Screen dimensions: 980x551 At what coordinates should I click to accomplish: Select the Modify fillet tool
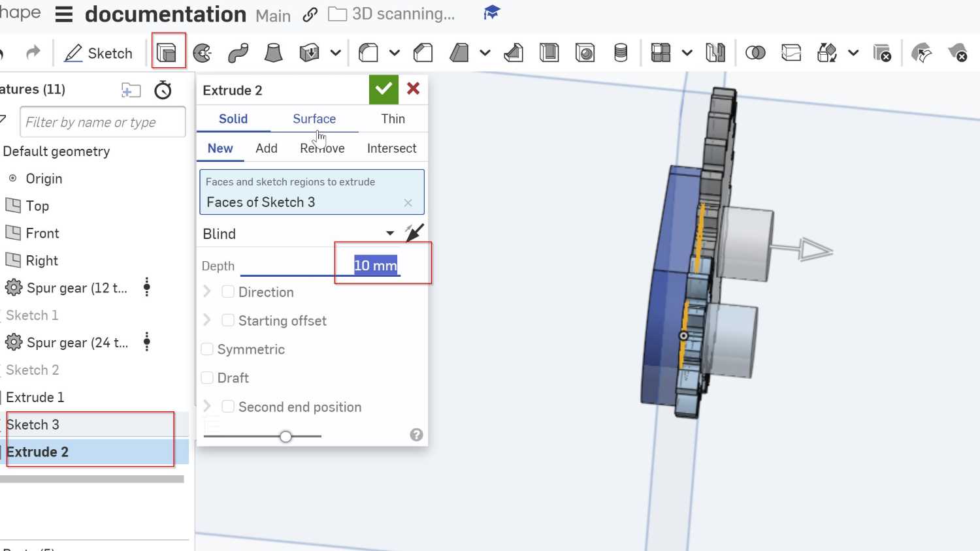pyautogui.click(x=921, y=52)
